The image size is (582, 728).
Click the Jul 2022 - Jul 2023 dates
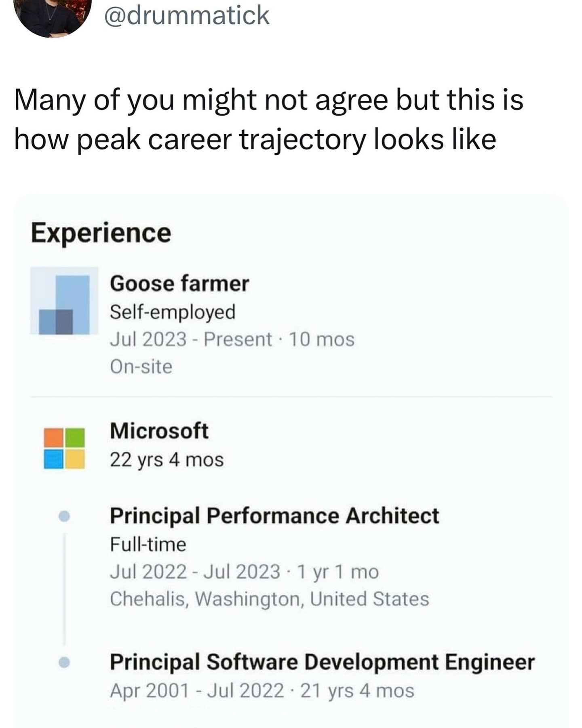tap(195, 572)
